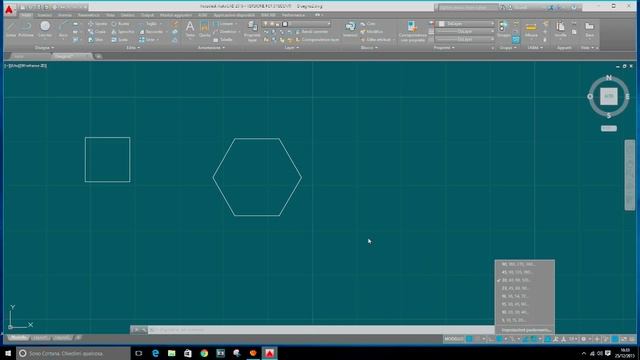This screenshot has height=360, width=640.
Task: Select the Quota dimension tool
Action: 204,29
